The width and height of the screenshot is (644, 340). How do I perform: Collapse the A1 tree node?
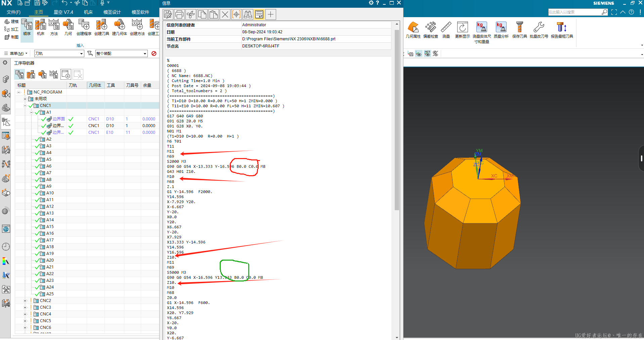[x=31, y=112]
